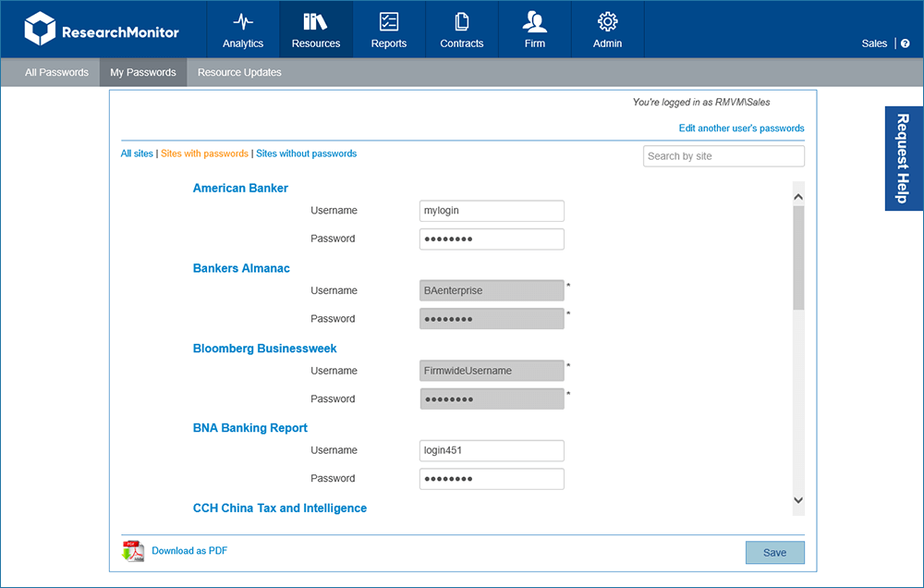
Task: Filter by Sites with passwords
Action: pos(204,153)
